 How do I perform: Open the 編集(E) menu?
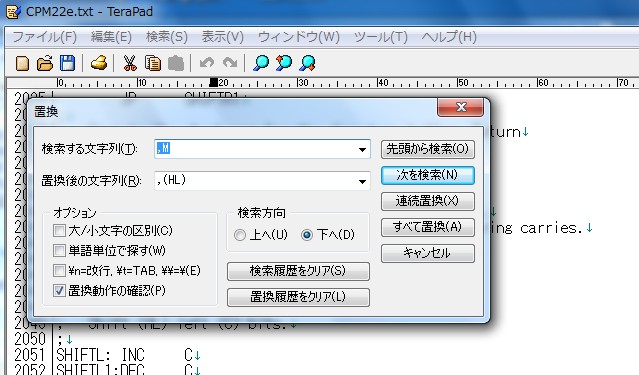point(111,37)
